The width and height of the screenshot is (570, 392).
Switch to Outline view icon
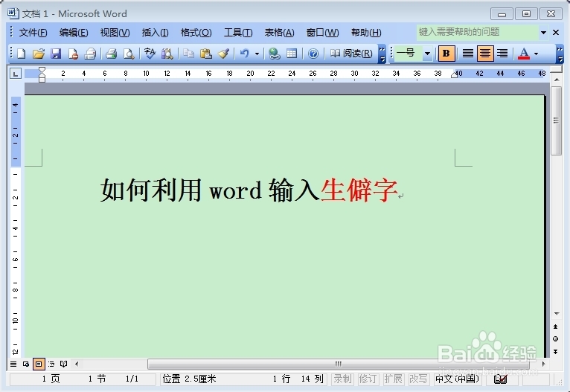click(x=51, y=364)
